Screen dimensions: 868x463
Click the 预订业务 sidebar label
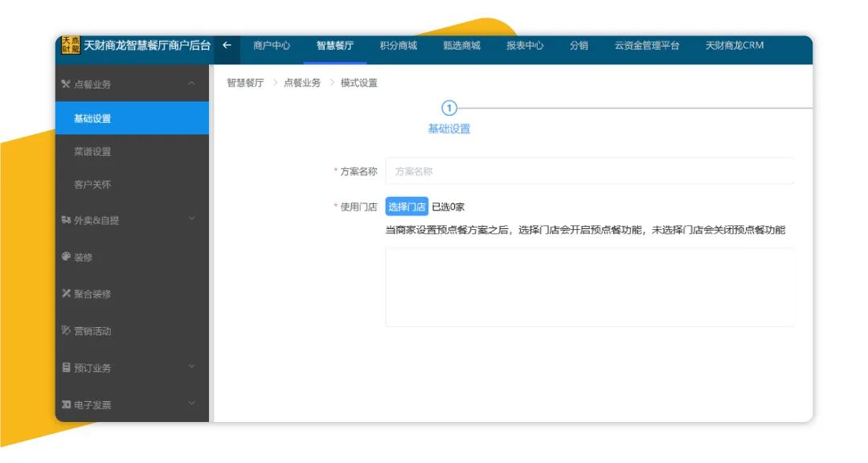pos(92,368)
